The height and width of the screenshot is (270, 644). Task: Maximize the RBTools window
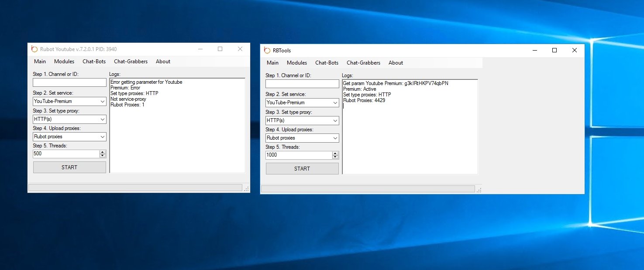(554, 51)
